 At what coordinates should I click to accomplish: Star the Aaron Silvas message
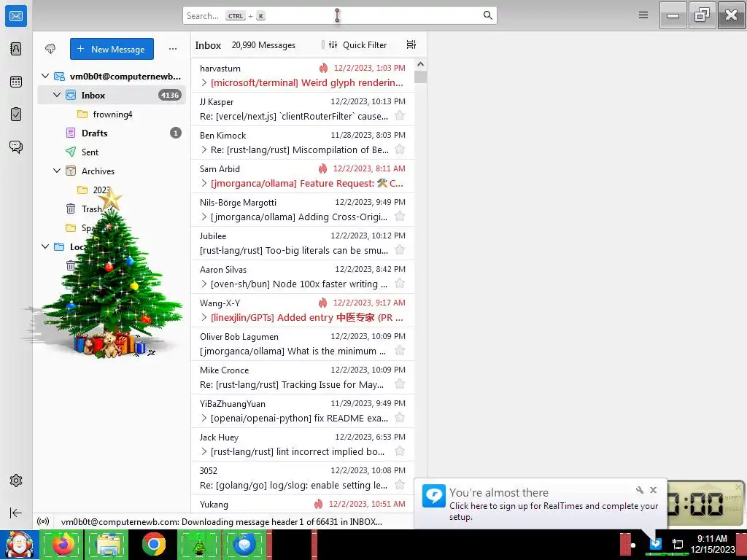tap(400, 284)
